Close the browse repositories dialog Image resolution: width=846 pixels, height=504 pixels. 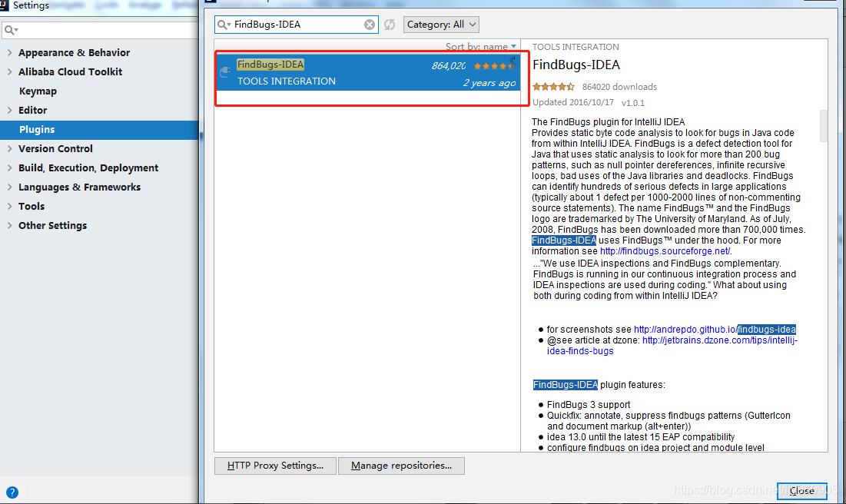(x=801, y=490)
